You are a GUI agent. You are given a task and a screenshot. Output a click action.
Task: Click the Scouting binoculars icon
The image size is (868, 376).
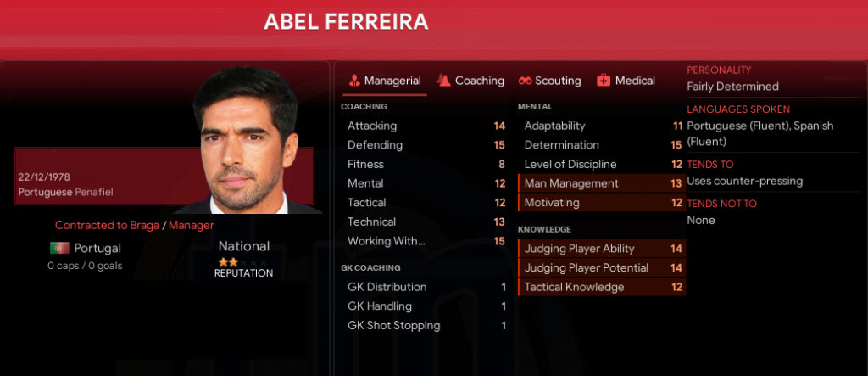[525, 81]
